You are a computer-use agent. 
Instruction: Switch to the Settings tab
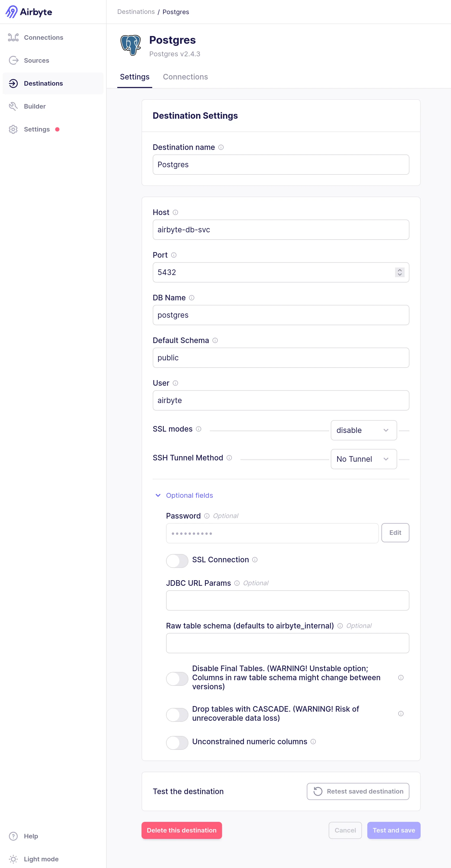(134, 77)
